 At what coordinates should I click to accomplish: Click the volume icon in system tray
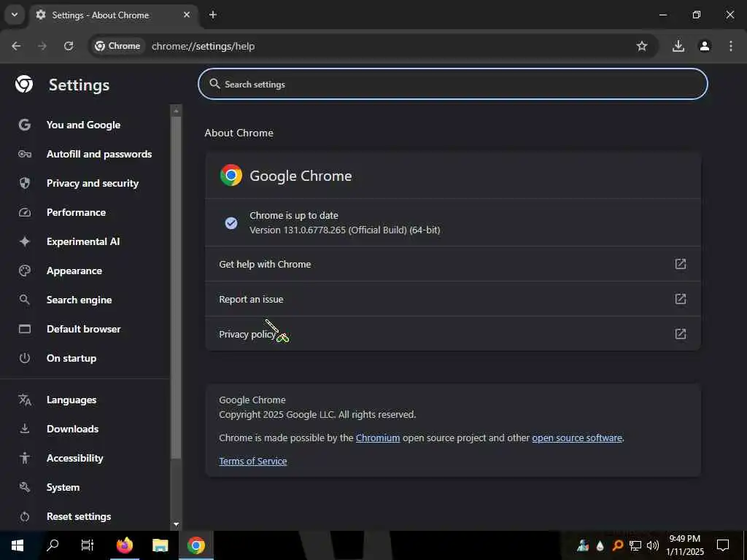pos(653,545)
